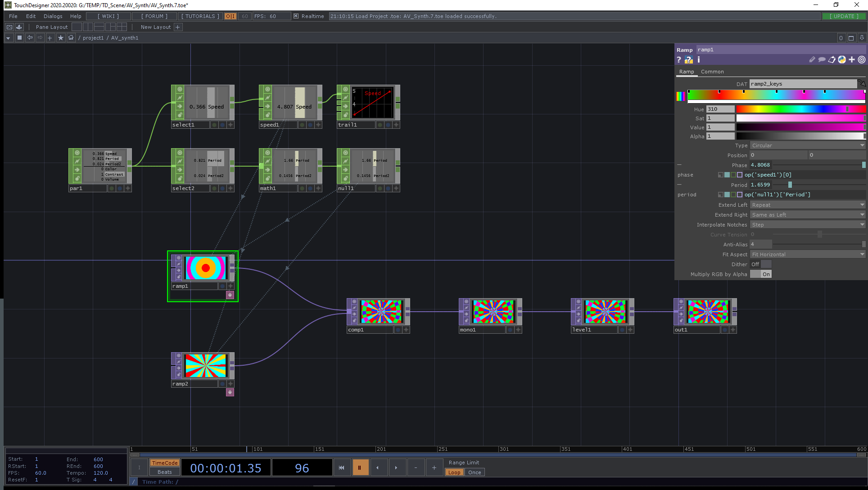Click the back arrow in the network path bar
Screen dimensions: 868x490
30,38
